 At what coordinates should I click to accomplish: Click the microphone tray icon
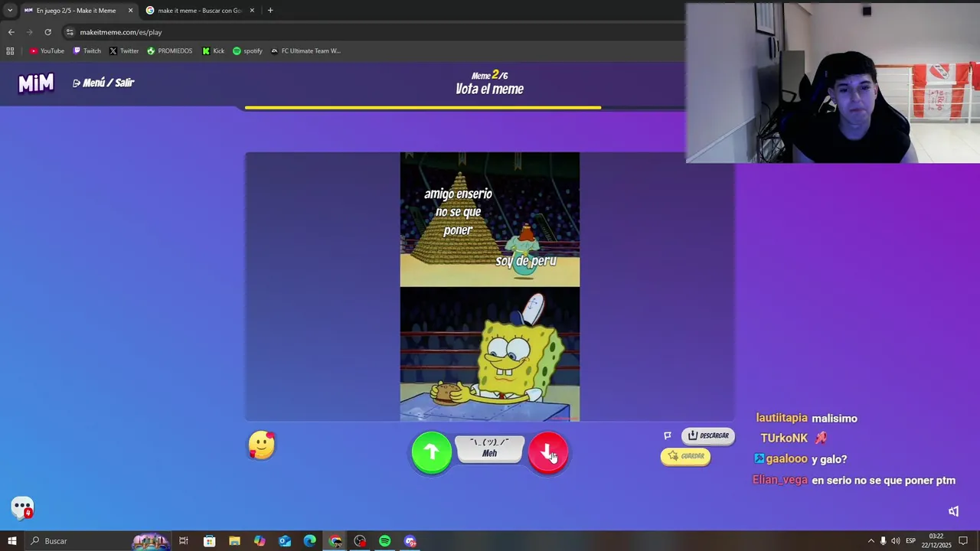[x=884, y=541]
